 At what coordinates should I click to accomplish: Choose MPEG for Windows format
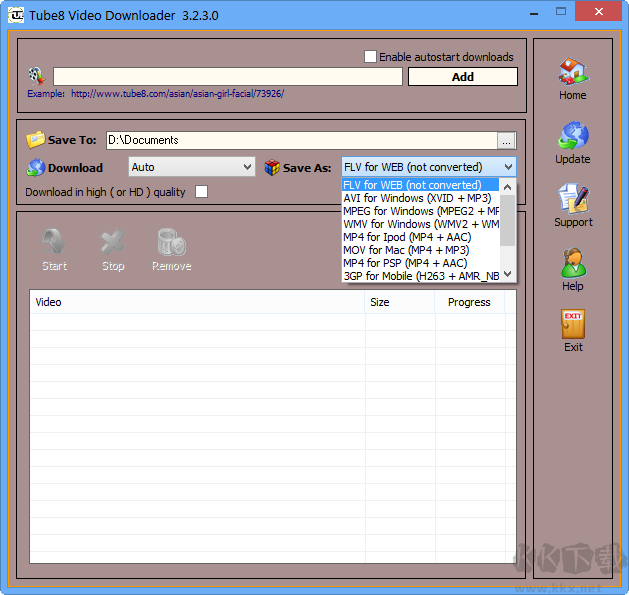pyautogui.click(x=420, y=211)
